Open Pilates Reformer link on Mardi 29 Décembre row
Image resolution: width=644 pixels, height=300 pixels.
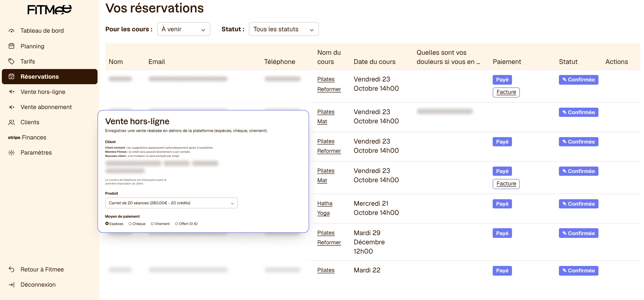point(329,238)
